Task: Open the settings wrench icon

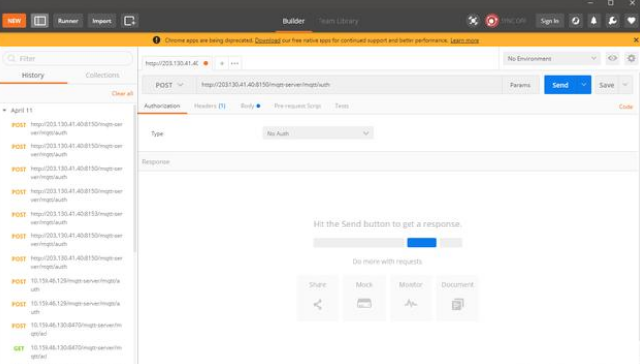Action: coord(612,21)
